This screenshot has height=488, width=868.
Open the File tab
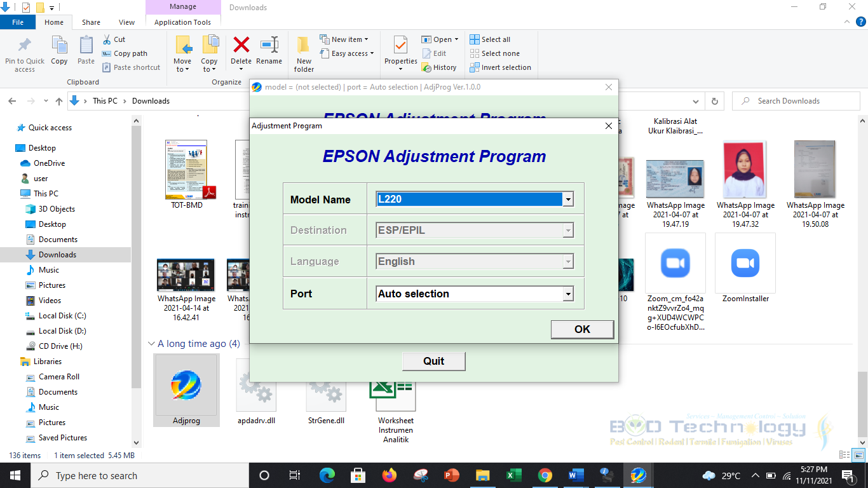coord(18,22)
